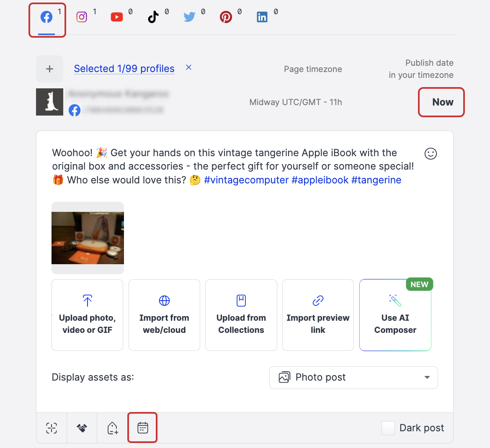
Task: Expand the Photo post display dropdown
Action: (x=353, y=378)
